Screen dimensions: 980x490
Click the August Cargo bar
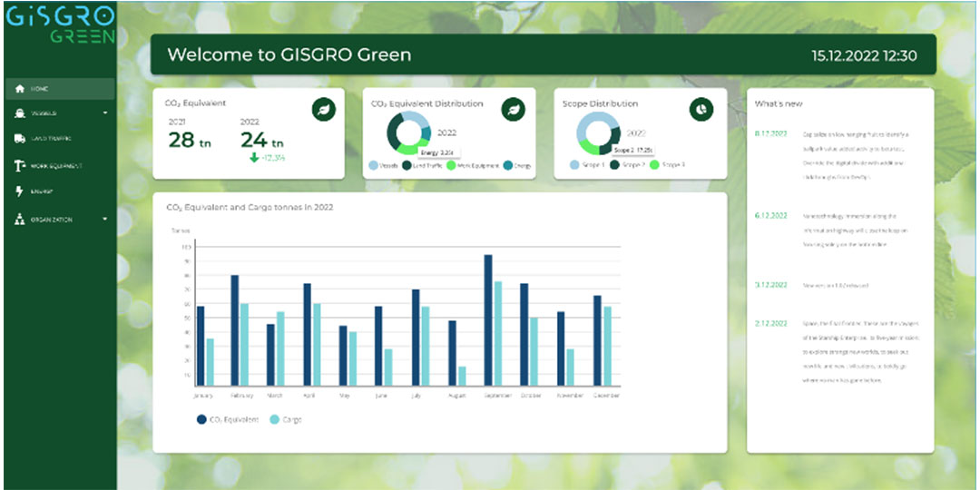tap(462, 377)
